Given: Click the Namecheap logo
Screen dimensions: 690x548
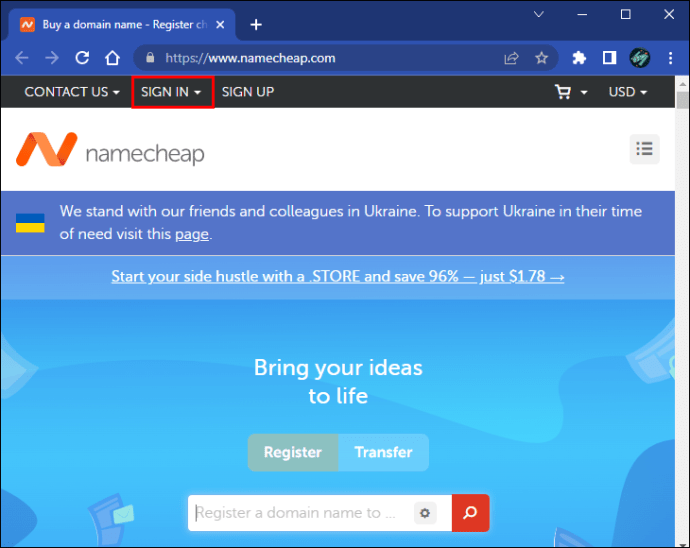Looking at the screenshot, I should 110,150.
